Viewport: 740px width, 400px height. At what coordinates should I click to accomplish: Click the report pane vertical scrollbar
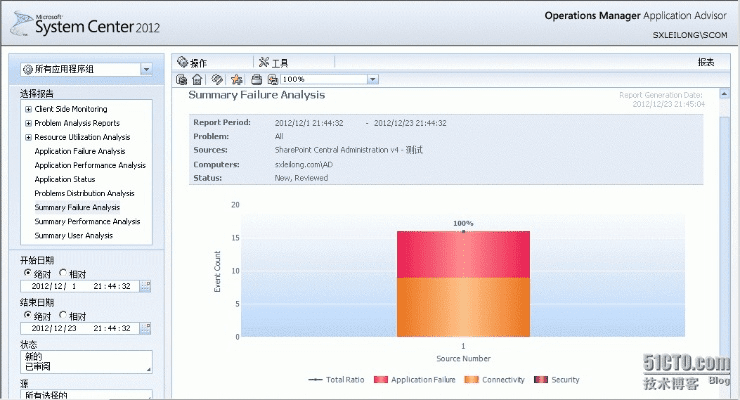(724, 240)
